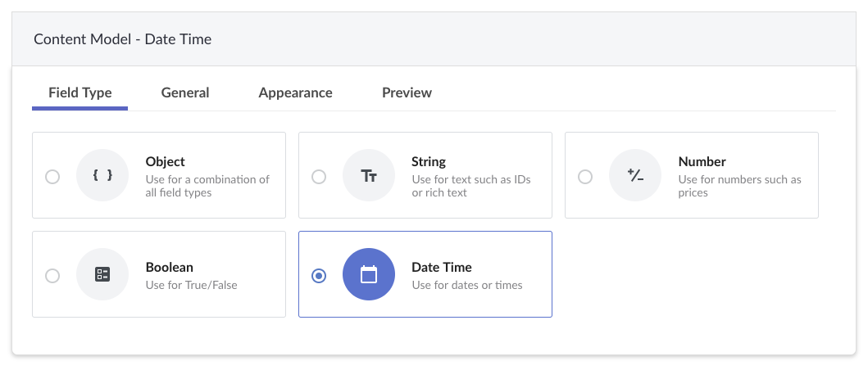Select the Boolean radio button

[52, 275]
